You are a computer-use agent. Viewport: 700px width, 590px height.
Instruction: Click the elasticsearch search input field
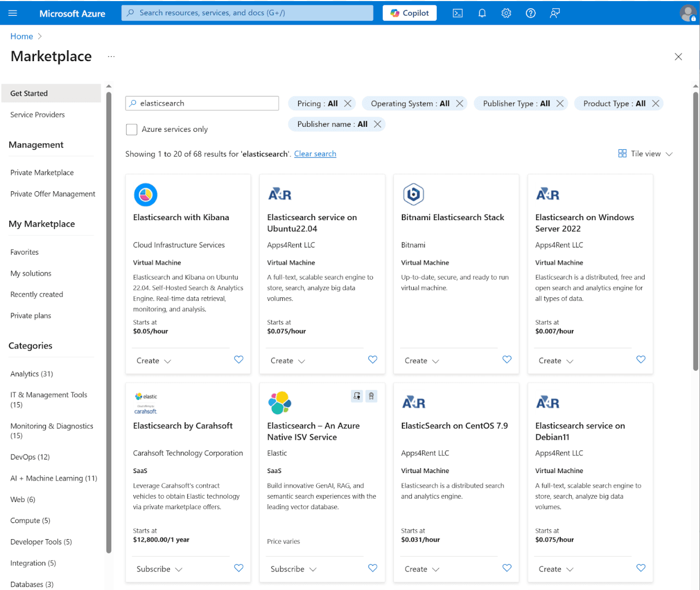coord(202,103)
